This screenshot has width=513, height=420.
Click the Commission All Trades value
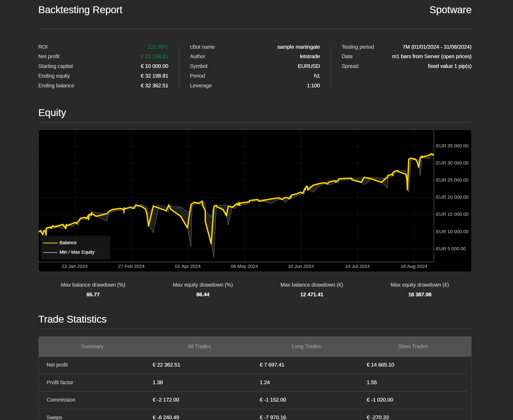[166, 400]
